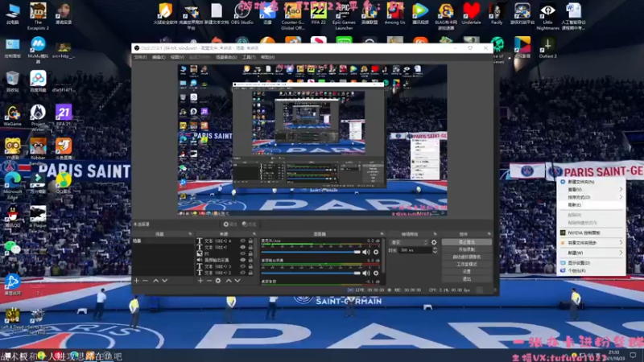Click 设置 settings button in Controls
The width and height of the screenshot is (644, 362).
point(467,272)
